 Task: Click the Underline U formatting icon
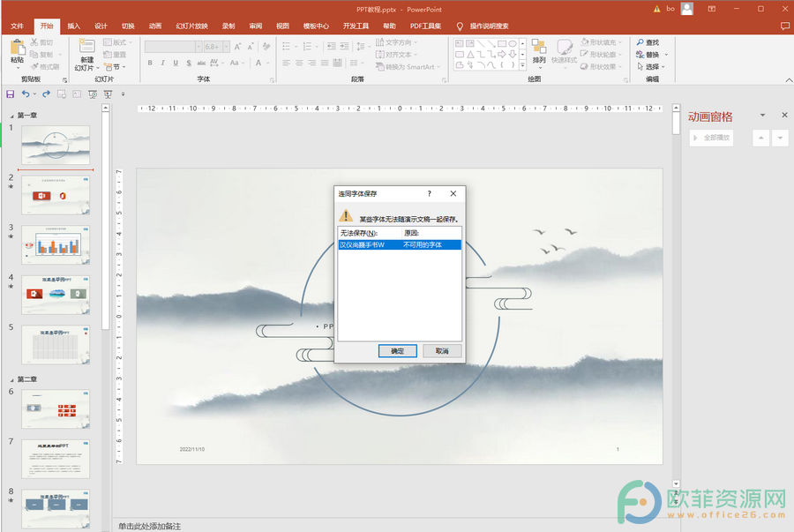176,63
